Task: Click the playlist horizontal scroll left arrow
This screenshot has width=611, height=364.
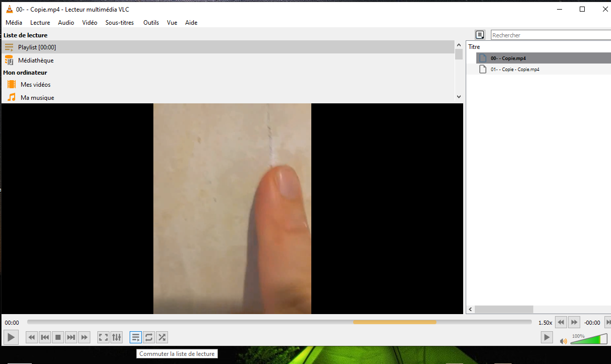Action: tap(470, 309)
